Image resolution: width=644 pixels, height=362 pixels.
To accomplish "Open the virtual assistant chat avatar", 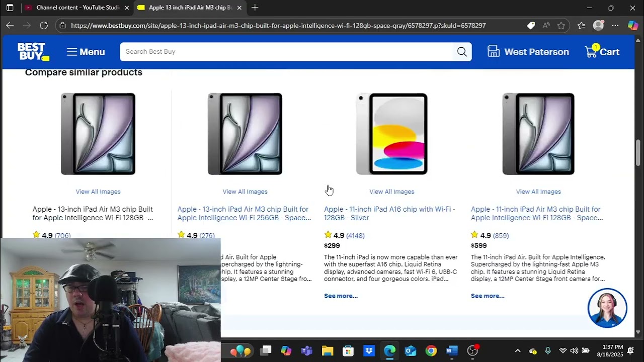I will (x=607, y=308).
